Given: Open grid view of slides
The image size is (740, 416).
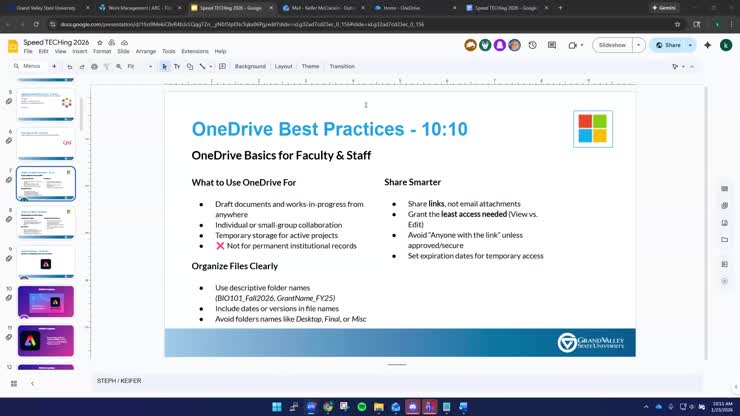Looking at the screenshot, I should point(14,384).
